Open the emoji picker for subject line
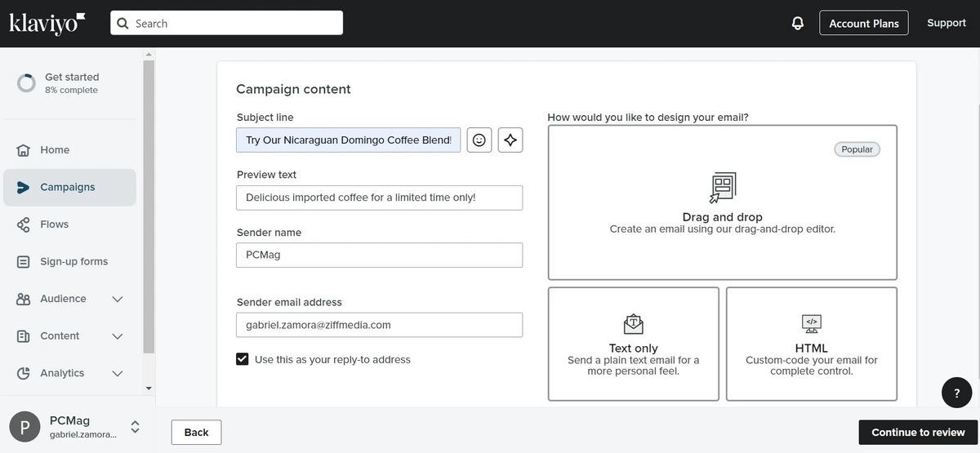 point(479,140)
